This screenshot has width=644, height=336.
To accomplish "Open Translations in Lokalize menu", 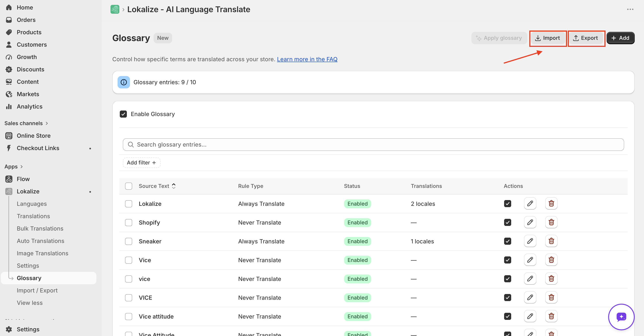I will coord(33,216).
